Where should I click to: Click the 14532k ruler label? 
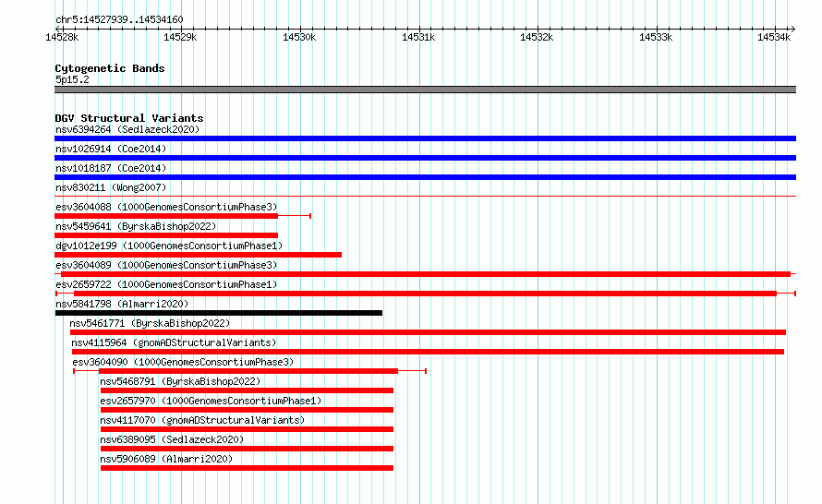537,37
